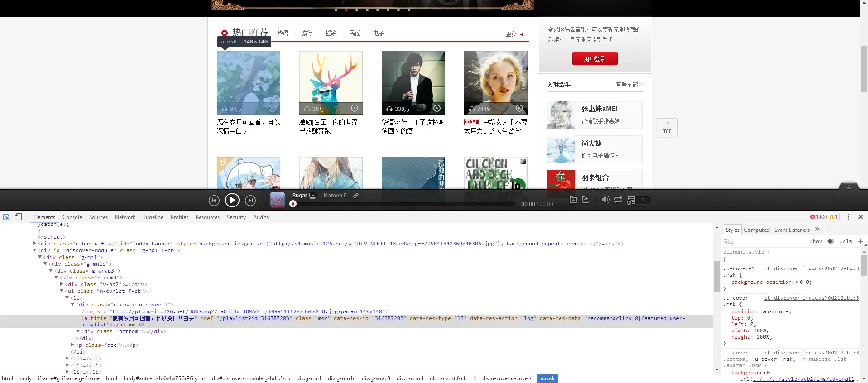
Task: Open the MV icon next to Sugar
Action: 312,196
